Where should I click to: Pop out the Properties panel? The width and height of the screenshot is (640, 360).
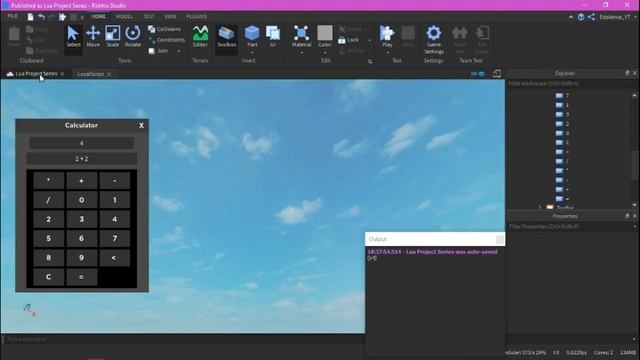click(627, 216)
